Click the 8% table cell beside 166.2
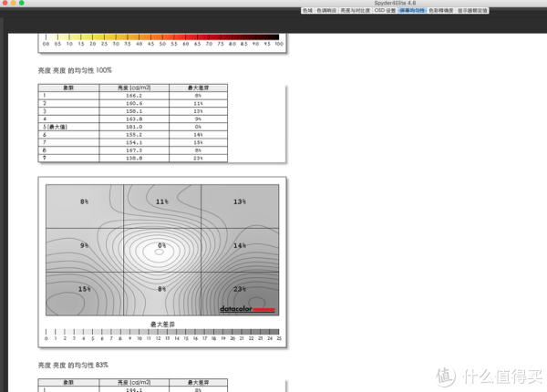 click(198, 96)
